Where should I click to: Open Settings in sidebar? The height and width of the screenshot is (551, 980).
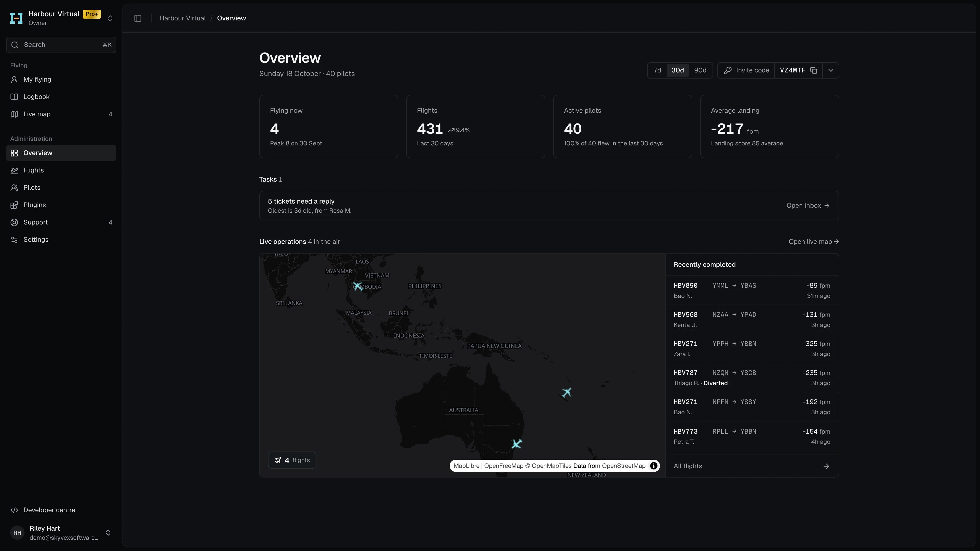(x=61, y=240)
